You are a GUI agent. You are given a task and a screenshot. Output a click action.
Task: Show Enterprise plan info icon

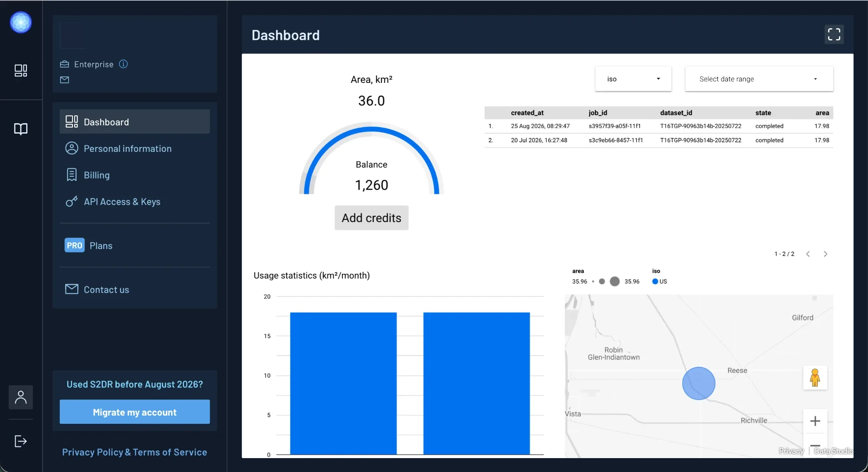pos(123,64)
